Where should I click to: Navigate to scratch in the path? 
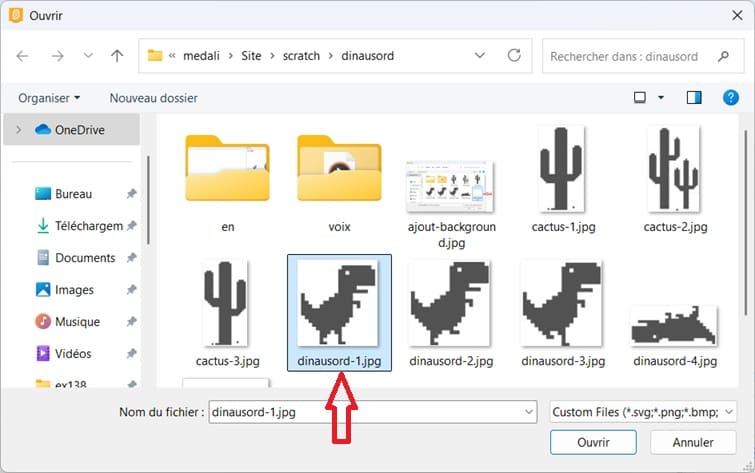click(x=301, y=56)
